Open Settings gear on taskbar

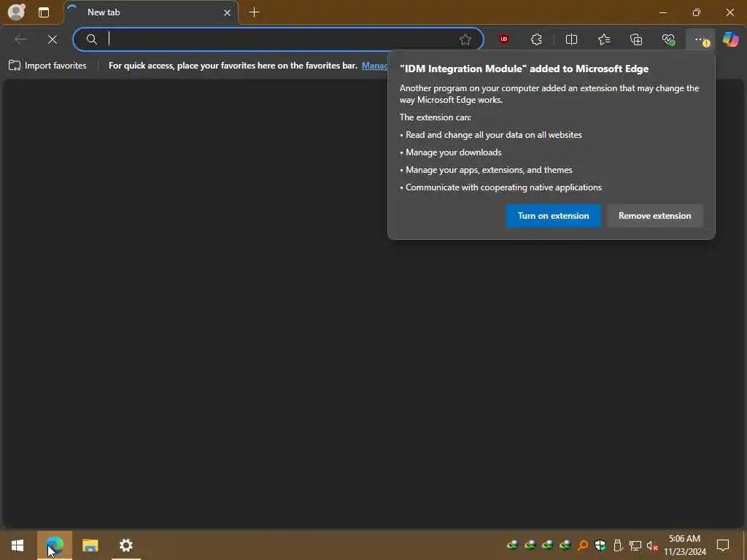[125, 545]
